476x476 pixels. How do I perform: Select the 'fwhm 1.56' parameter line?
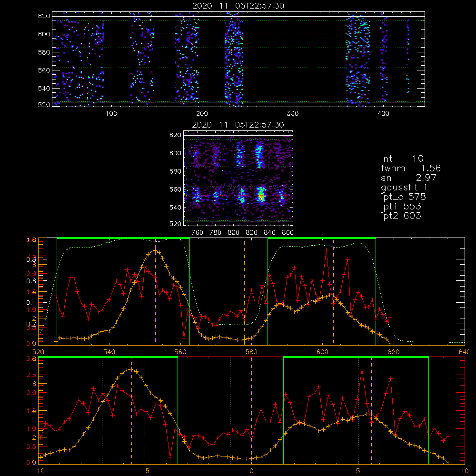[x=411, y=168]
